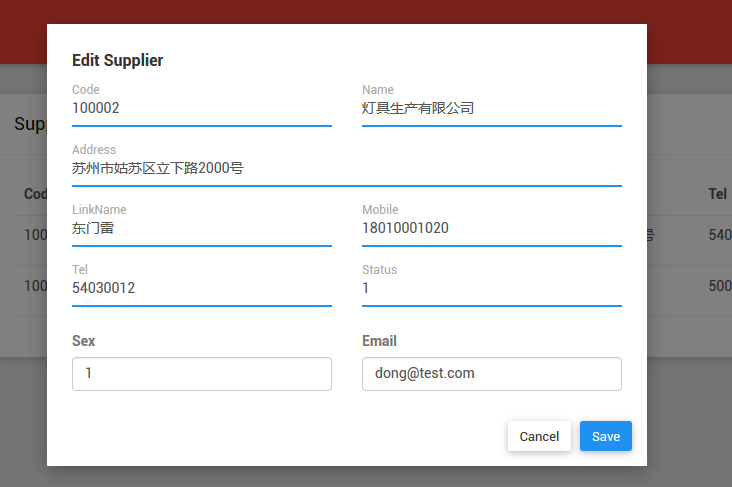Click the red application header bar
This screenshot has width=732, height=487.
(366, 11)
